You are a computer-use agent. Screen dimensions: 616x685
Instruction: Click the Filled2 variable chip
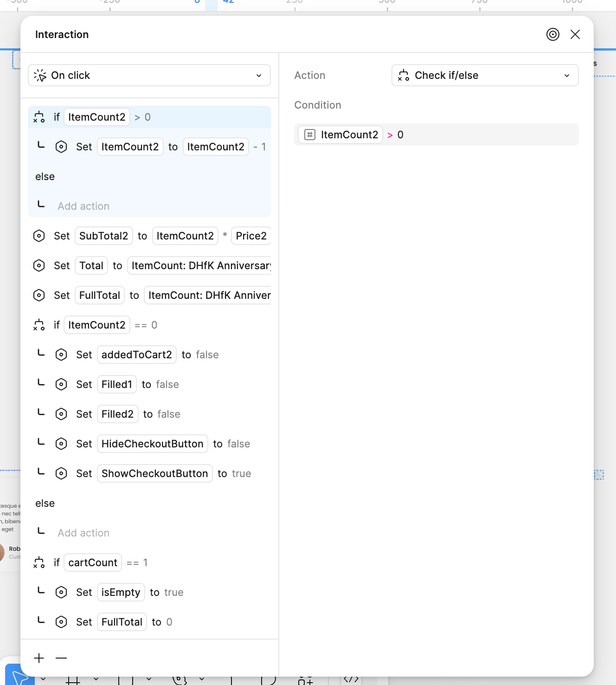click(117, 414)
